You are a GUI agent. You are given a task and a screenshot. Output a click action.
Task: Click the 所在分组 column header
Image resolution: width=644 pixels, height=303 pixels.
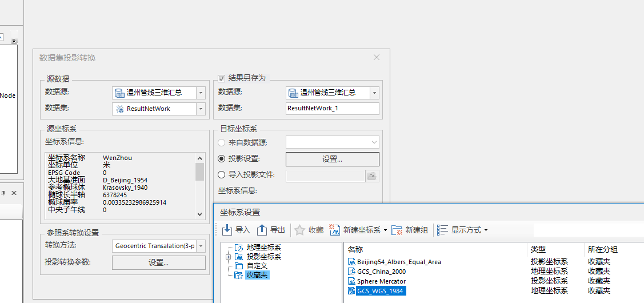(603, 249)
